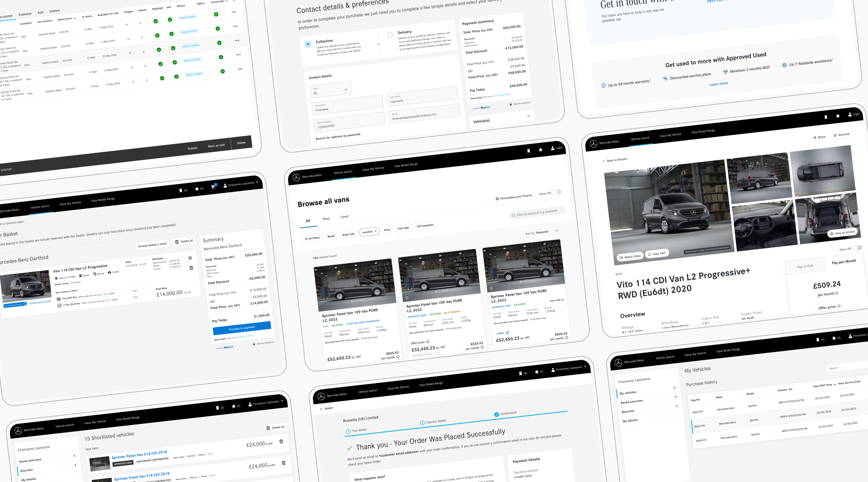Toggle Show VAT on the Vito detail page
Viewport: 868px width, 482px height.
(858, 248)
